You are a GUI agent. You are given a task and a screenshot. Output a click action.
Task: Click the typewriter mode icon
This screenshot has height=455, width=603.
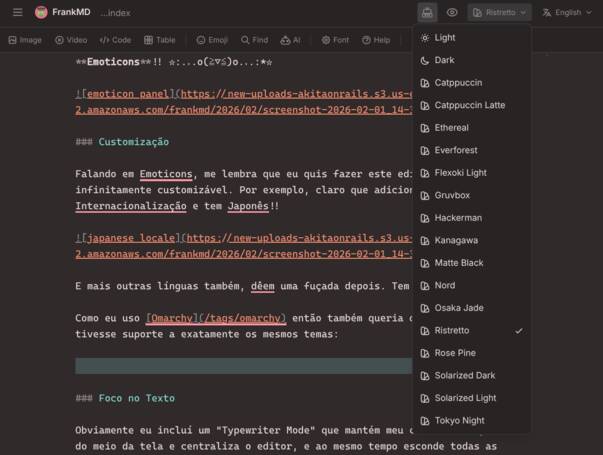point(427,13)
